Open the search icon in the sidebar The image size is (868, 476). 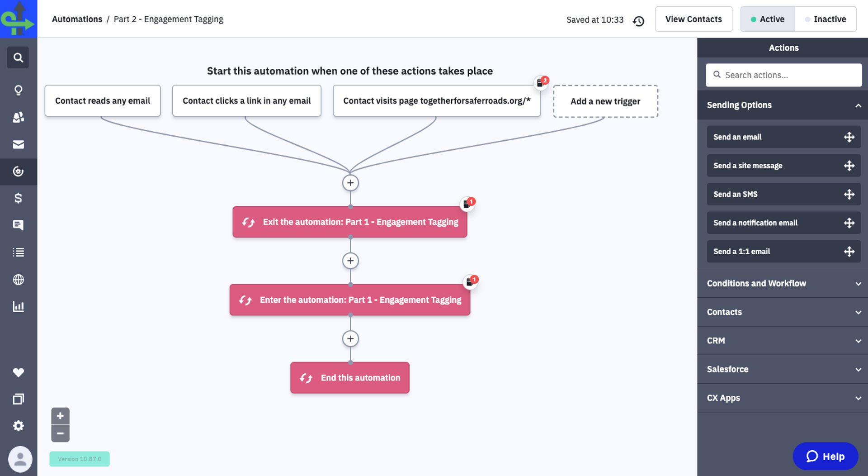[18, 57]
